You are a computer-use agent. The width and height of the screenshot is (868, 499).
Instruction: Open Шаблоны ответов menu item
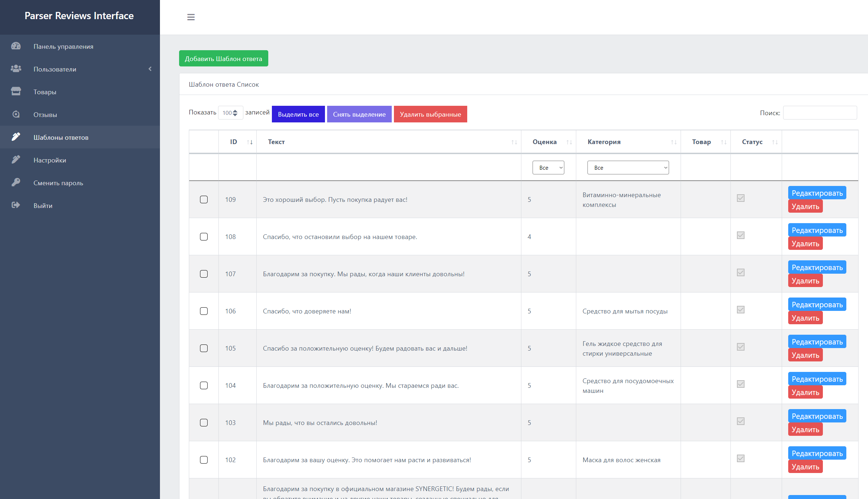pyautogui.click(x=80, y=137)
